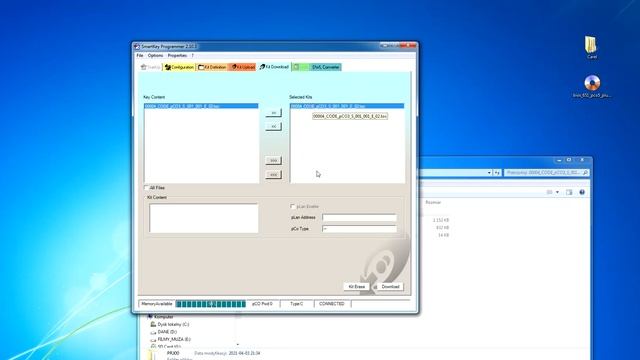Click the Rozmiar column header in Explorer
The image size is (640, 360).
(x=433, y=202)
